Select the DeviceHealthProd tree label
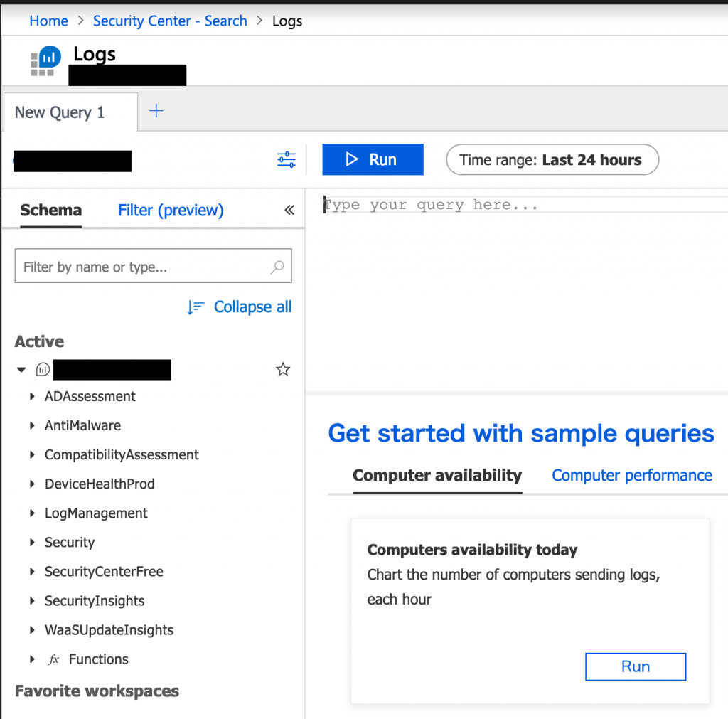 100,484
